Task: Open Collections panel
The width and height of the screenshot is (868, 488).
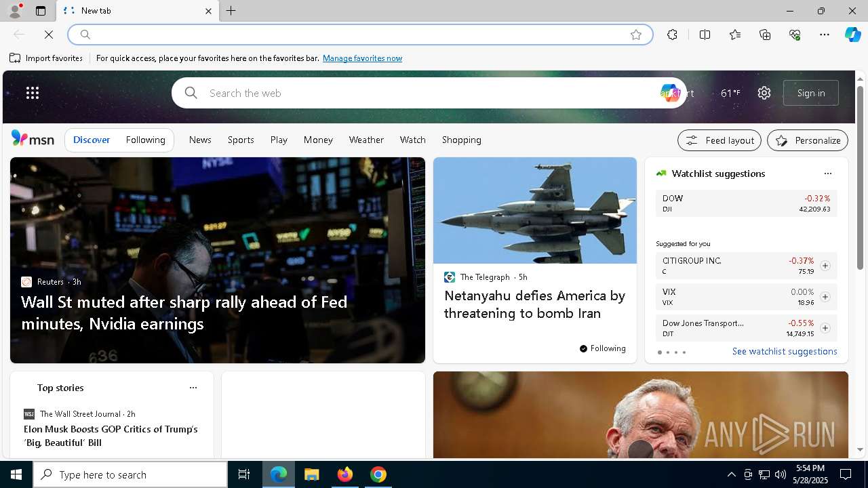Action: (765, 35)
